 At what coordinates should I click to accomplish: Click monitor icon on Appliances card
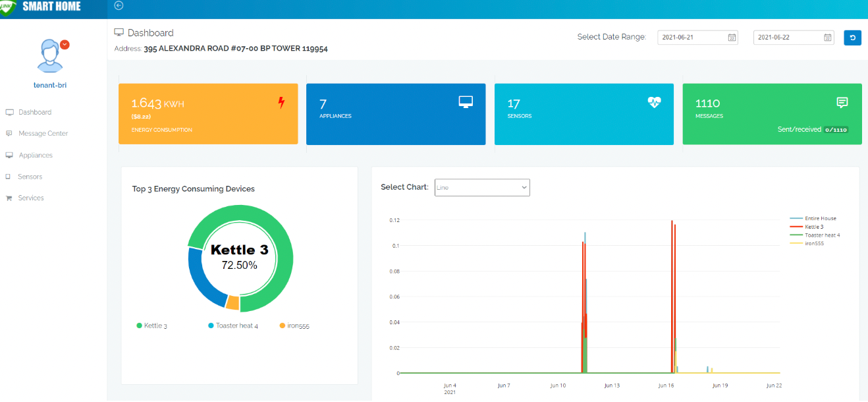466,101
